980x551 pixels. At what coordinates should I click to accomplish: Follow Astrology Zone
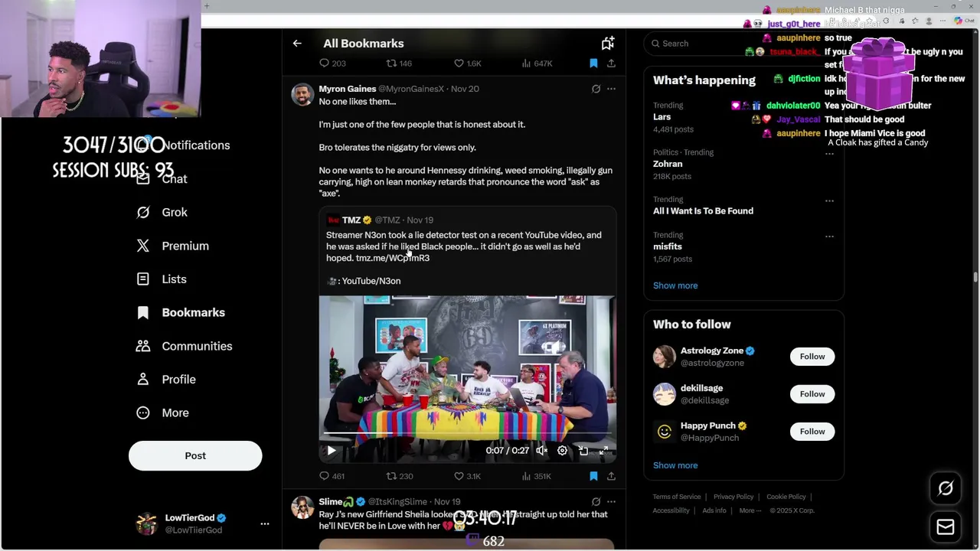pos(812,357)
